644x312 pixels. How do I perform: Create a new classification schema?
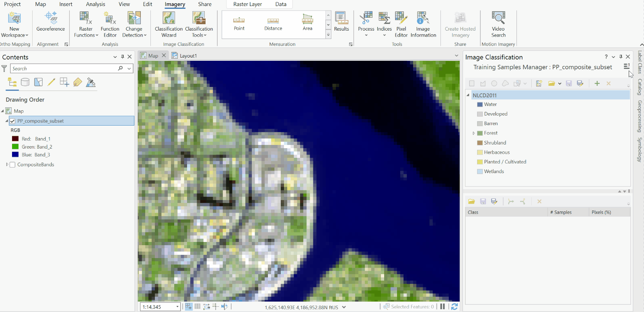(x=539, y=83)
